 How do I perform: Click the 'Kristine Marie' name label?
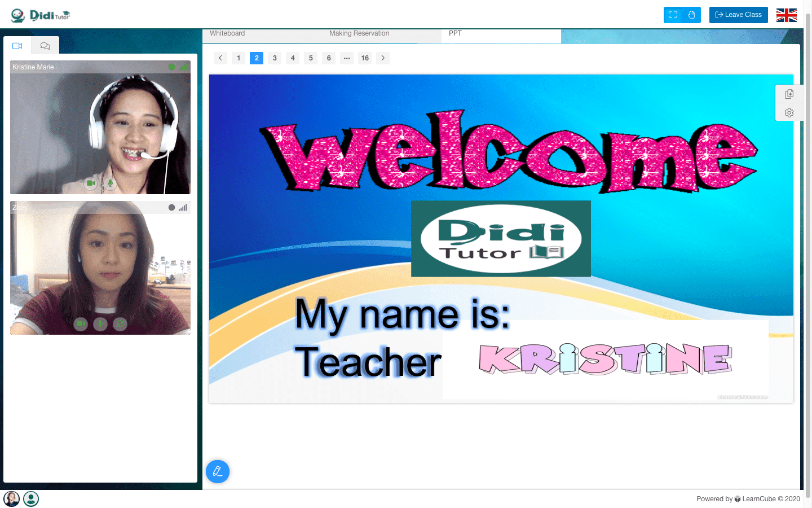point(33,67)
